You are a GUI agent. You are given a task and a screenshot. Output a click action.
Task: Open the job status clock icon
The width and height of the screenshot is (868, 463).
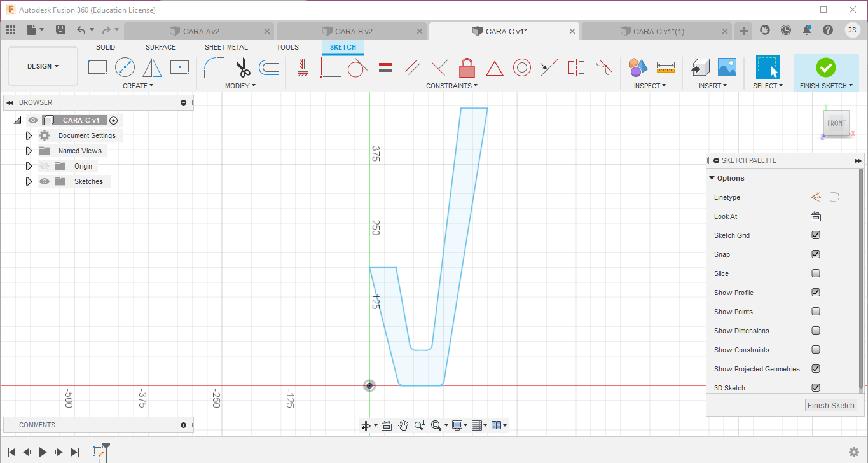coord(786,30)
